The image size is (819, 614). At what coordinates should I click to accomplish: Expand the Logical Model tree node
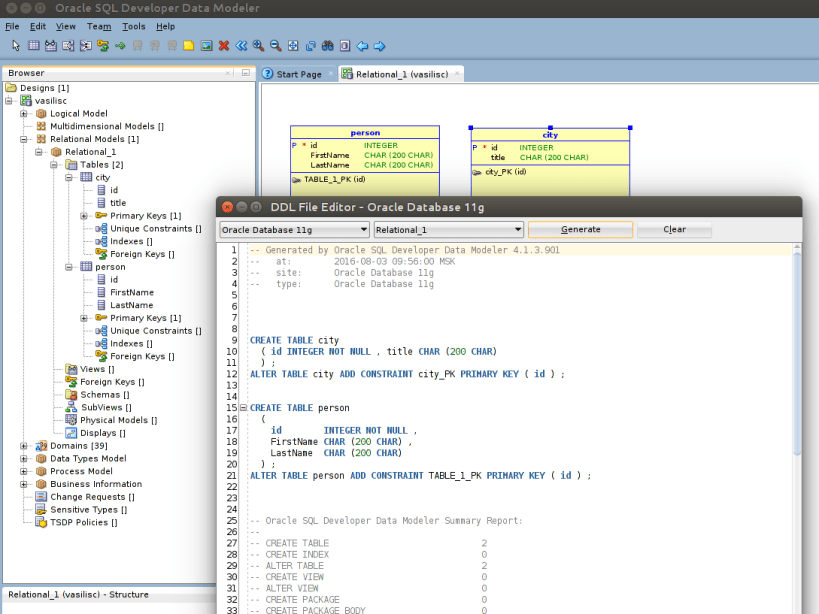click(24, 114)
